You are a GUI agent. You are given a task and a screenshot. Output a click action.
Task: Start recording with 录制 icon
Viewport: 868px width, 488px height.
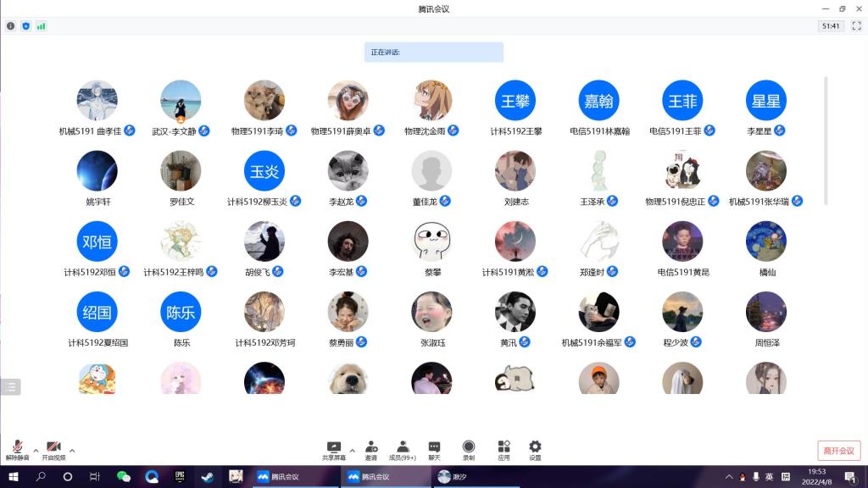[x=468, y=449]
